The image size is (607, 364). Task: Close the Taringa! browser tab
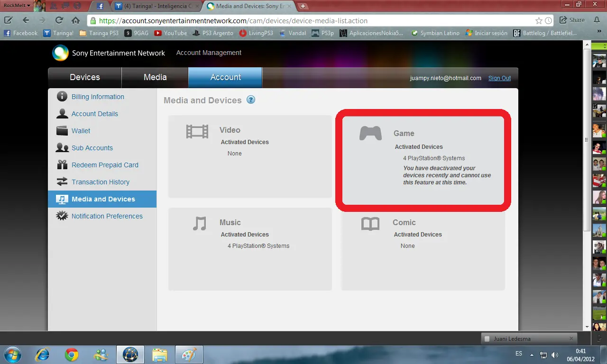[x=197, y=6]
